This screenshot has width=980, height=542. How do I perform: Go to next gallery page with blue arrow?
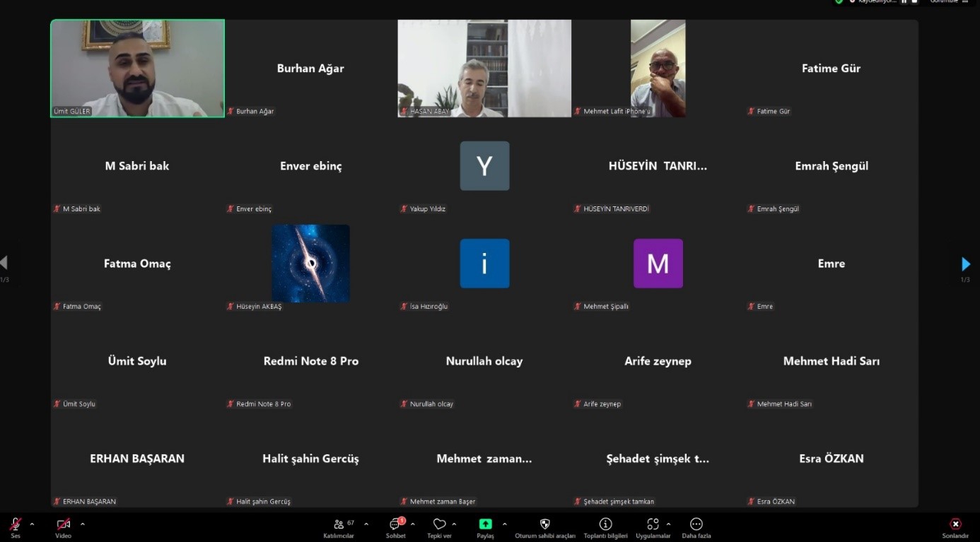point(966,264)
